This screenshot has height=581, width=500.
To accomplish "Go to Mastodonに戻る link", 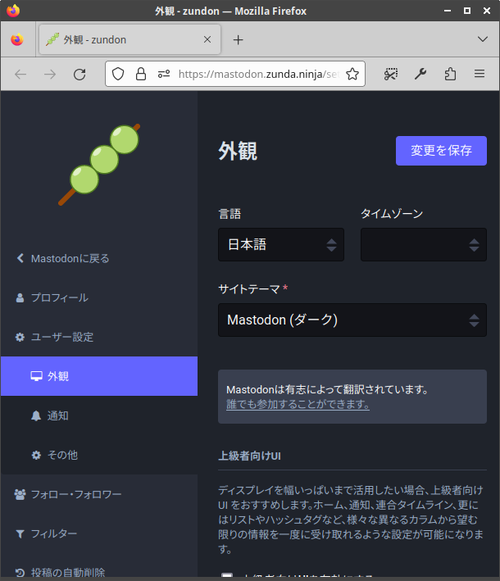I will (x=99, y=258).
